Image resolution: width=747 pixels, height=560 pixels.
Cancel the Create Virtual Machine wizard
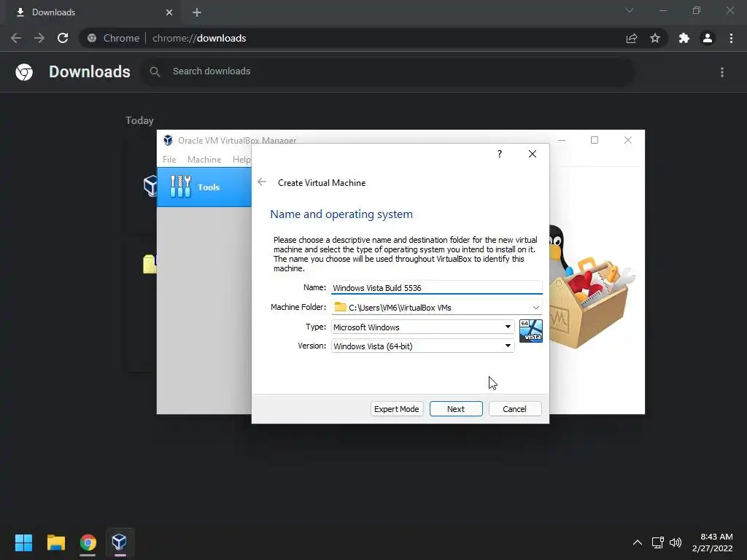[514, 409]
